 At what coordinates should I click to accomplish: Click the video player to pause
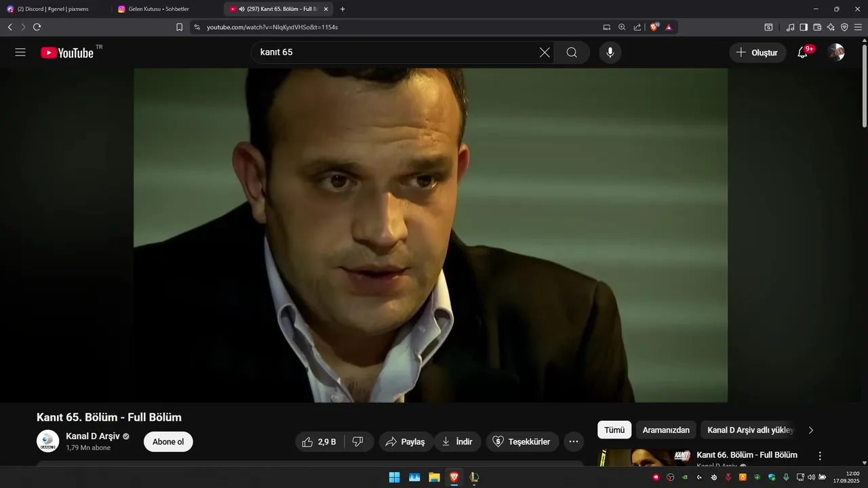pos(431,235)
